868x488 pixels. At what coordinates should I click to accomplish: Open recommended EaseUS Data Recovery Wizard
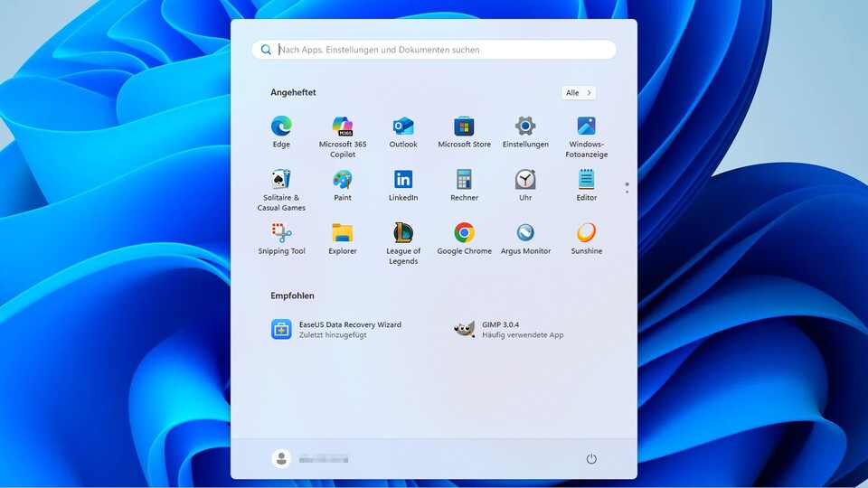tap(336, 329)
